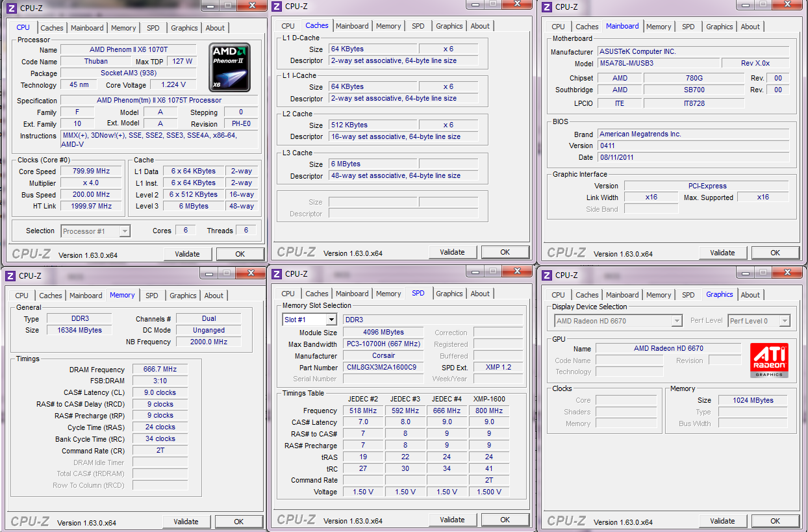Click Validate in the Memory window
The height and width of the screenshot is (532, 808).
[186, 522]
